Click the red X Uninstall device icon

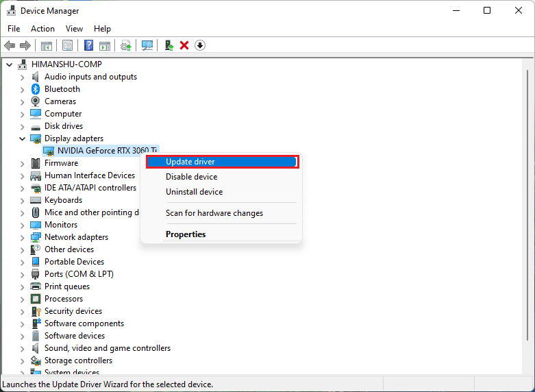coord(184,45)
